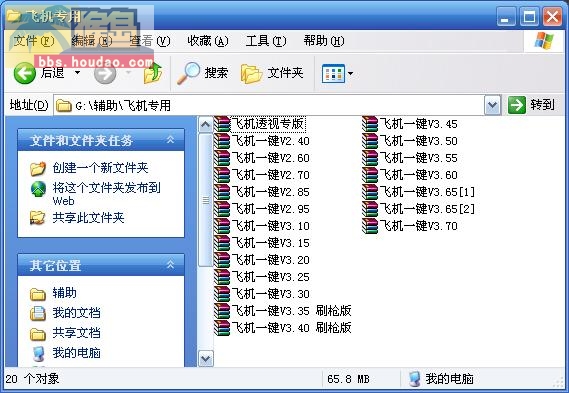Click 创建一个新文件夹 link

click(x=100, y=168)
